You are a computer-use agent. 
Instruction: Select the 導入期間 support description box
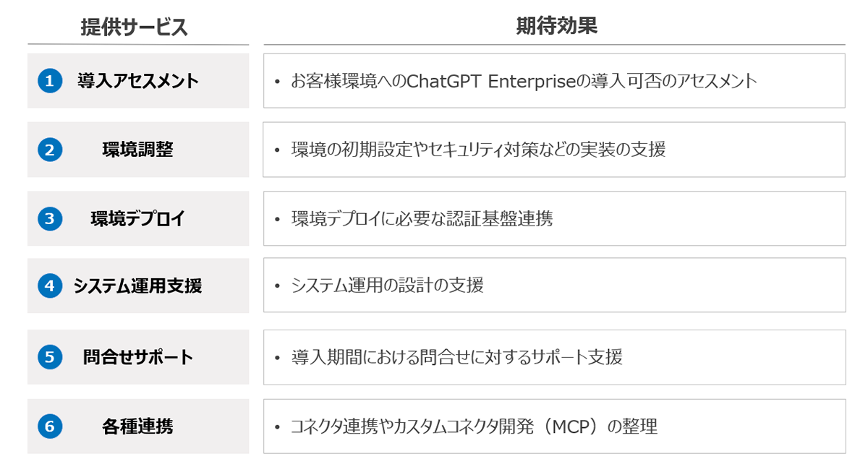click(554, 357)
